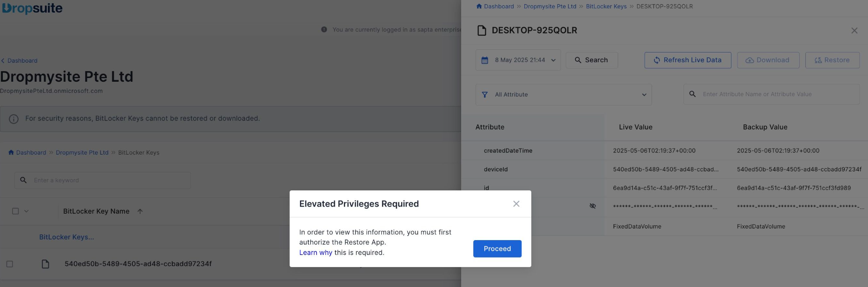This screenshot has width=868, height=287.
Task: Check the box for the 540ed50b row
Action: pos(10,264)
